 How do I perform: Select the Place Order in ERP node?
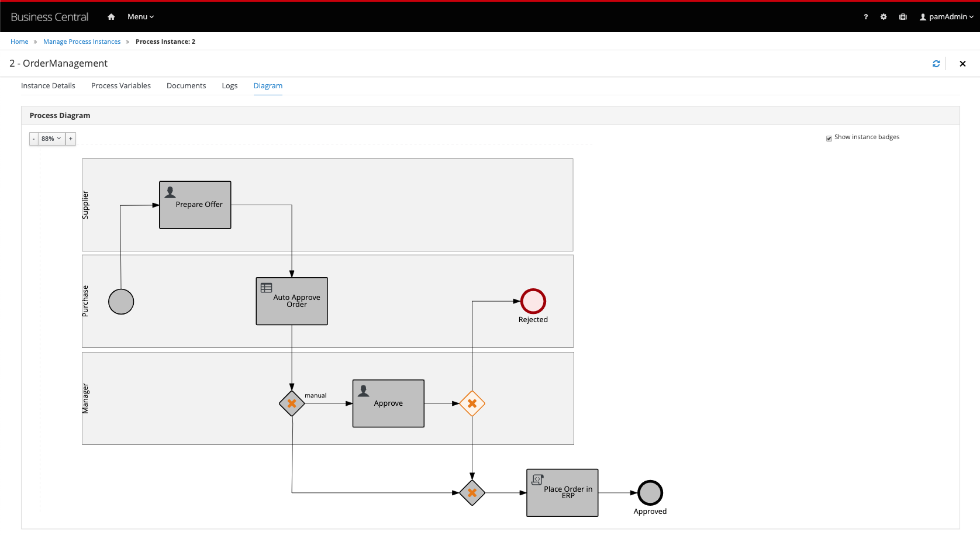tap(563, 493)
